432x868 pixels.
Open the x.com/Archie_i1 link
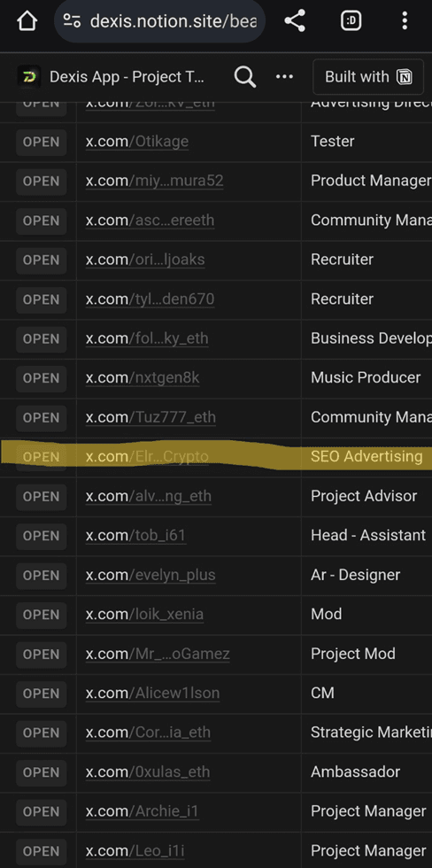(x=143, y=811)
